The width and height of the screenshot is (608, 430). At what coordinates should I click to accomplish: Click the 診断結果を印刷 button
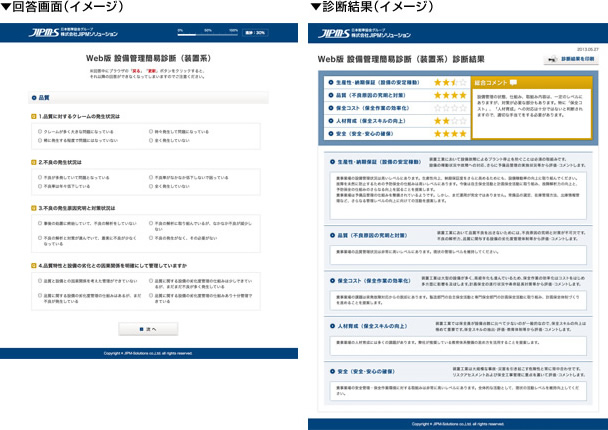pos(571,59)
